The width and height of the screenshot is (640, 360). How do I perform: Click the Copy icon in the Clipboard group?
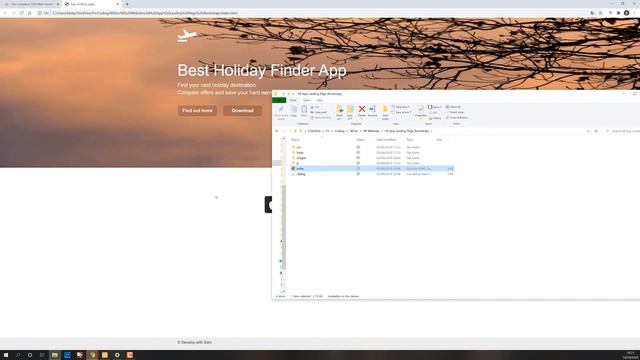coord(294,109)
